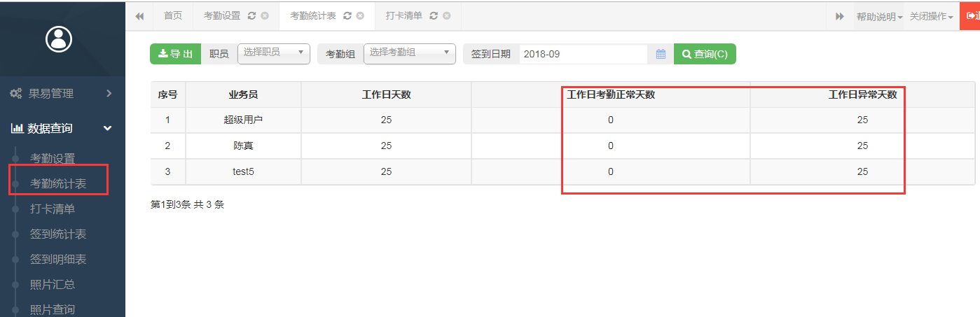This screenshot has width=980, height=317.
Task: Open the 关闭操作 dropdown menu
Action: point(931,16)
